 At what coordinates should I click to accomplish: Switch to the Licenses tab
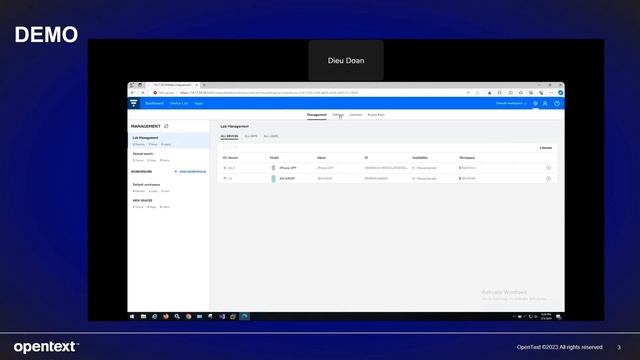[356, 115]
